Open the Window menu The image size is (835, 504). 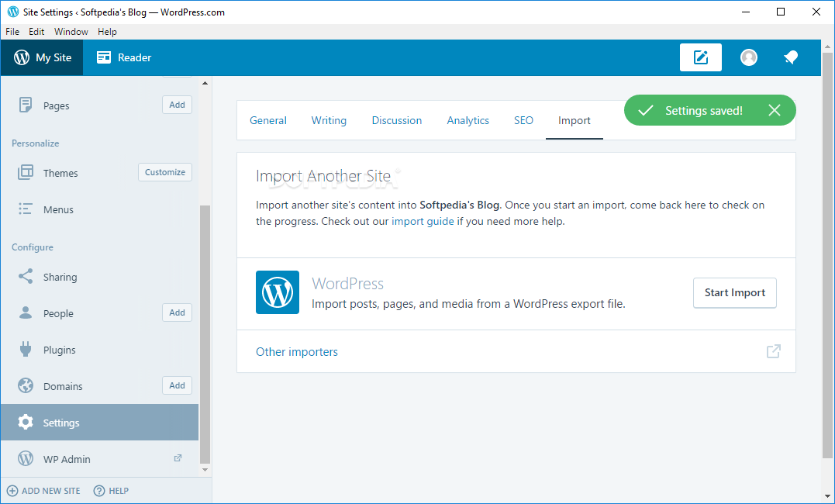(x=71, y=32)
